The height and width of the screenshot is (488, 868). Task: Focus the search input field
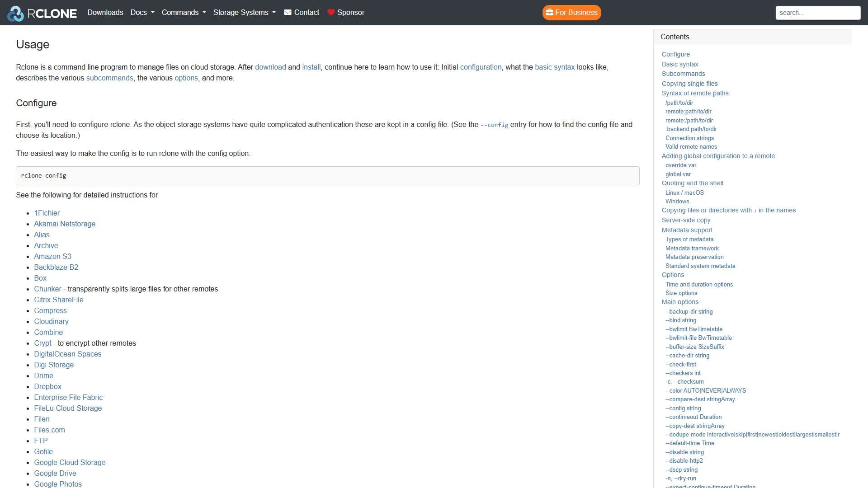coord(818,13)
